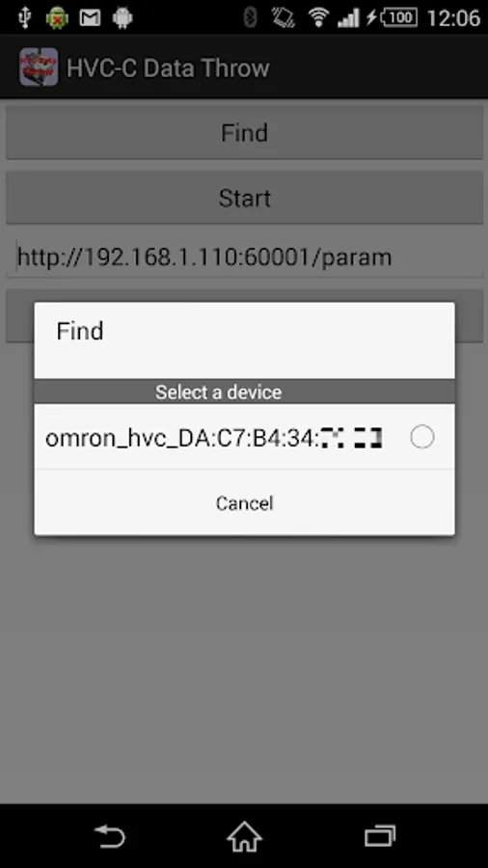The width and height of the screenshot is (488, 868).
Task: Tap the gray Android robot notification icon
Action: pos(122,17)
